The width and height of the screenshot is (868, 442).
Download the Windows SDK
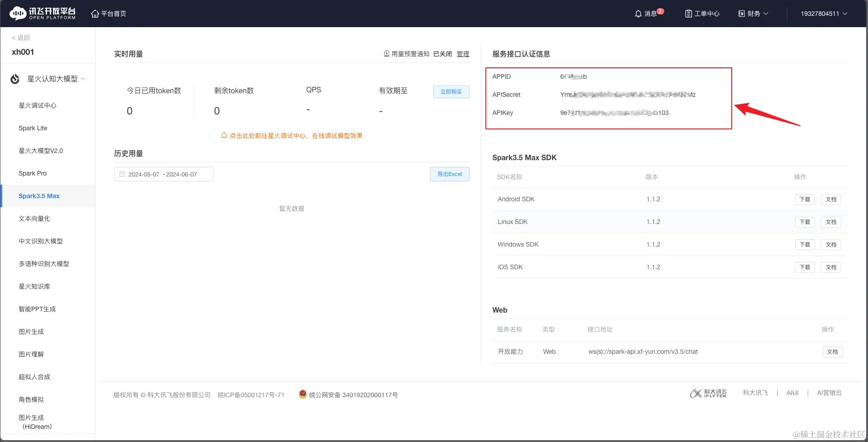coord(805,245)
